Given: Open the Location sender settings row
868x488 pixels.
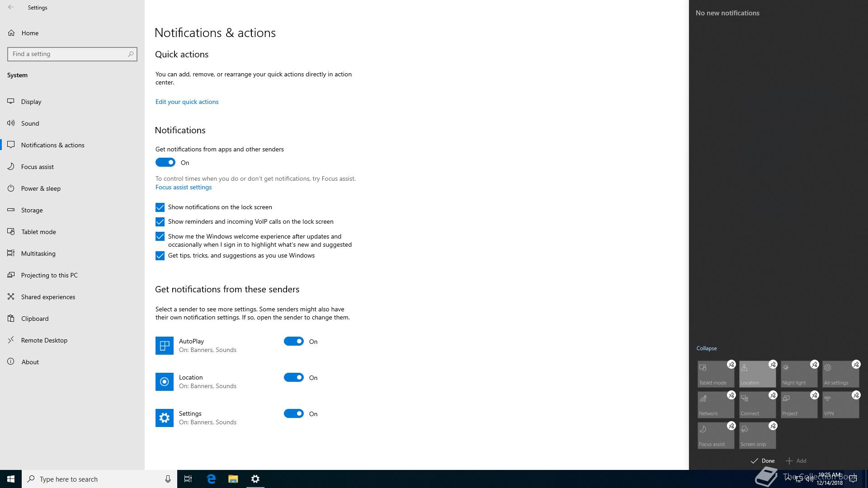Looking at the screenshot, I should tap(237, 382).
